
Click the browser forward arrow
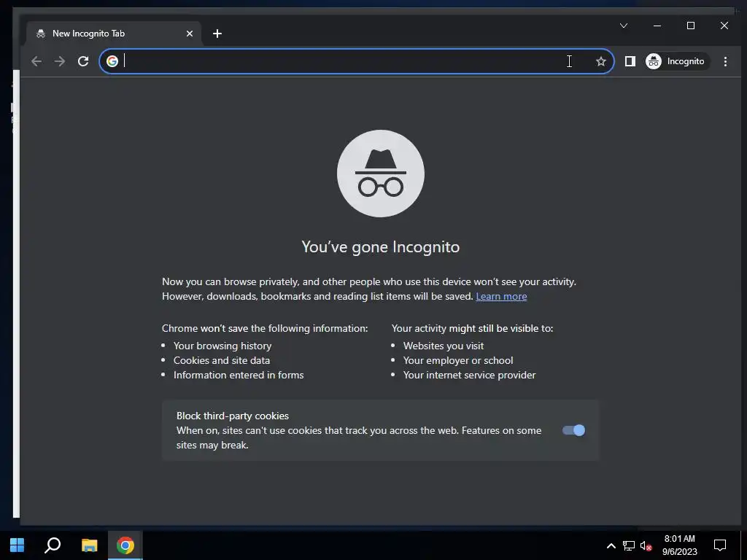pos(60,61)
